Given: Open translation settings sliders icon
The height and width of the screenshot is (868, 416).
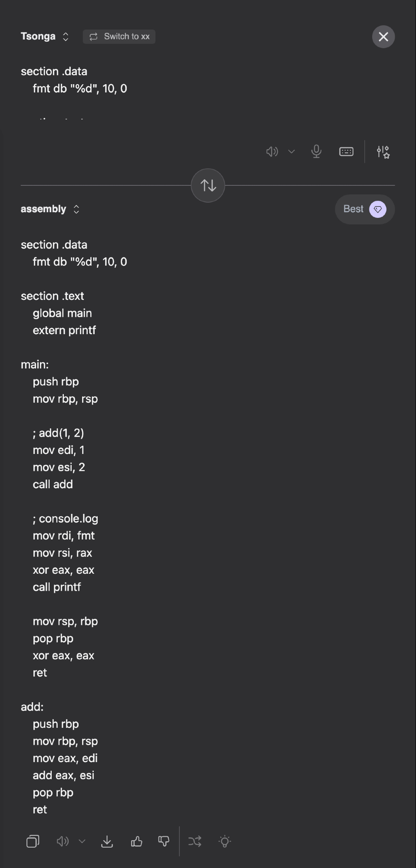Looking at the screenshot, I should tap(383, 151).
